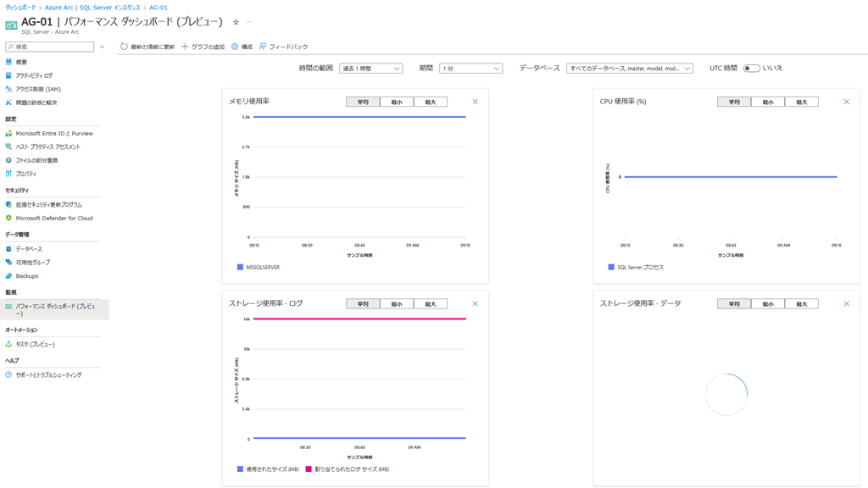Click the AG-01 breadcrumb link
Image resolution: width=868 pixels, height=488 pixels.
click(159, 8)
